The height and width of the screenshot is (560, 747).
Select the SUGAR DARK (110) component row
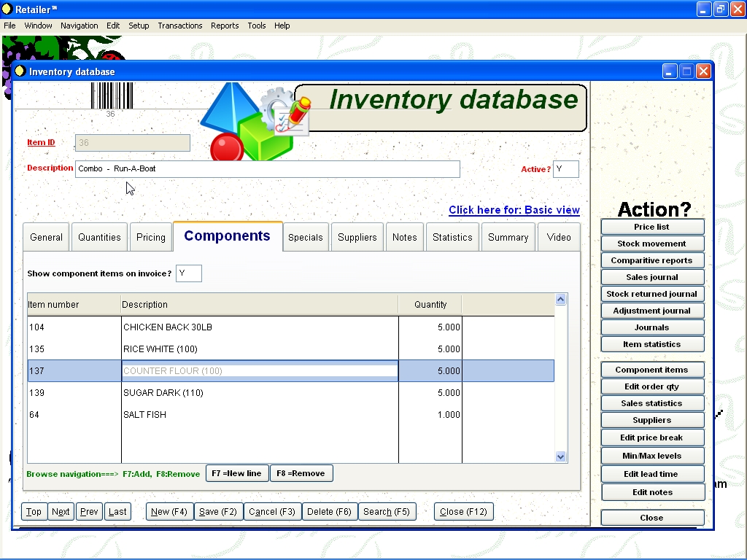(259, 393)
